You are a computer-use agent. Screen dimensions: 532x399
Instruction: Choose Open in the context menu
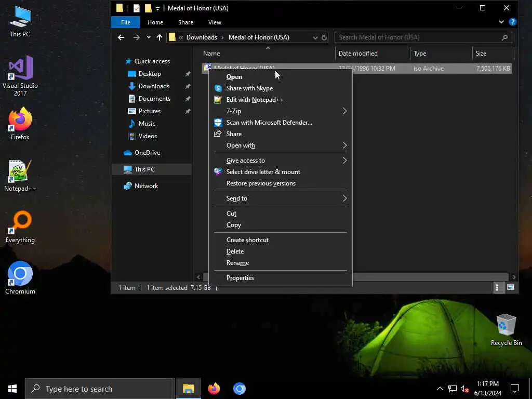[281, 77]
